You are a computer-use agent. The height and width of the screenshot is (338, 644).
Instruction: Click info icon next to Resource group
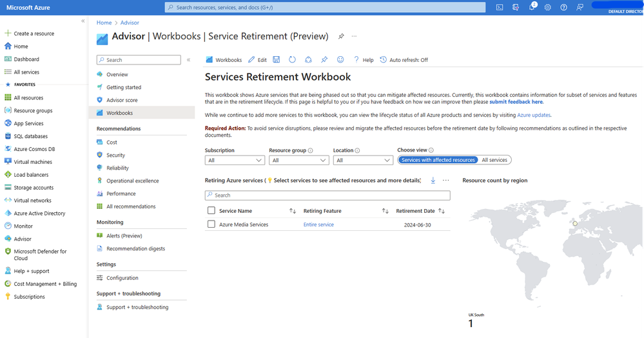[311, 150]
